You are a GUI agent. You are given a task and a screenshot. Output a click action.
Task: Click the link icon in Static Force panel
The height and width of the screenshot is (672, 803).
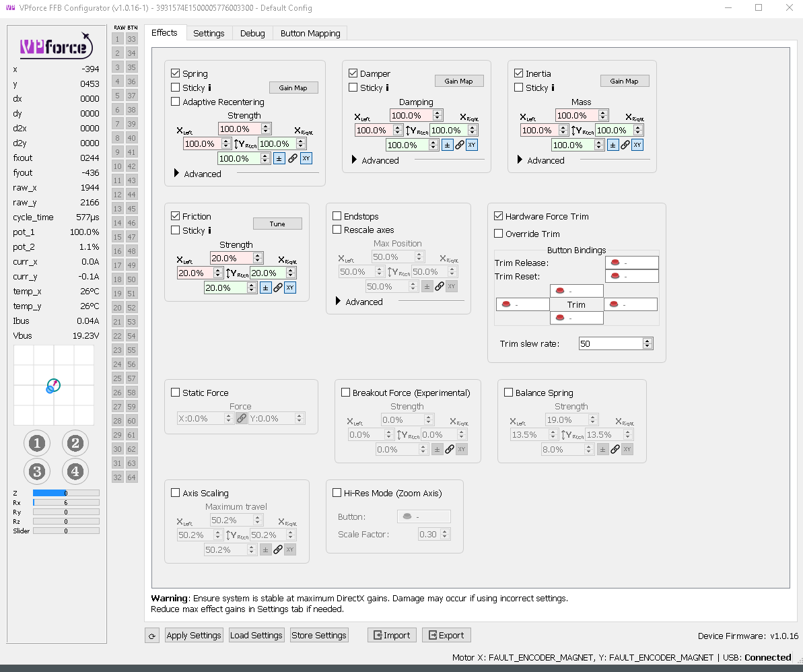[x=242, y=417]
